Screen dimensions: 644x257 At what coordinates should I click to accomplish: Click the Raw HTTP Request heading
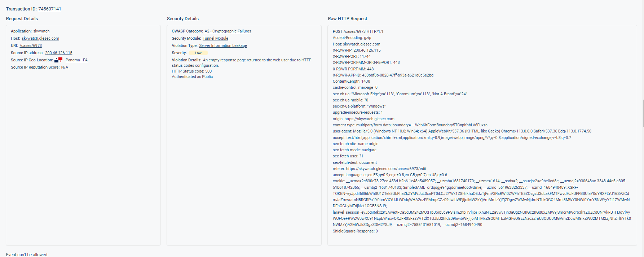point(347,19)
